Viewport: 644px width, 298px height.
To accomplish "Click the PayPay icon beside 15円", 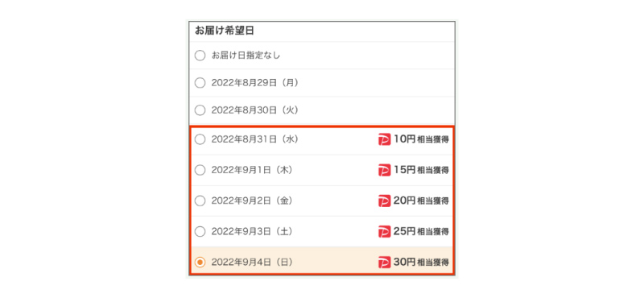I will coord(384,170).
